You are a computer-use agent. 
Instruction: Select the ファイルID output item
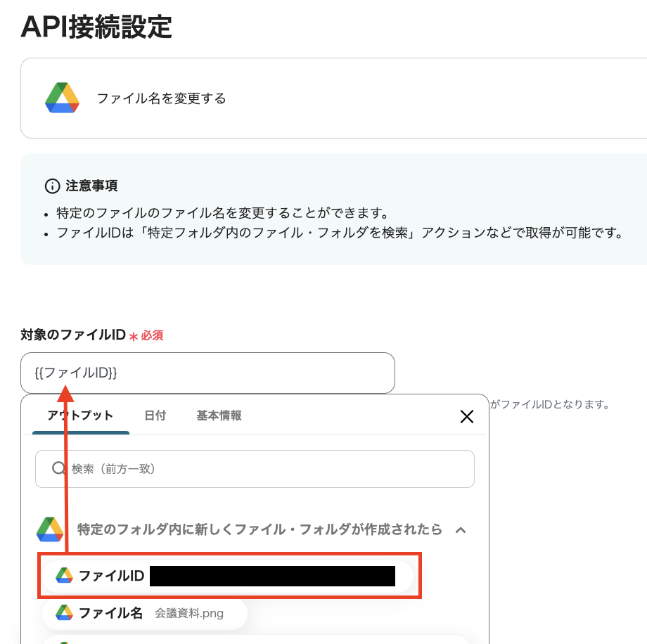point(227,576)
